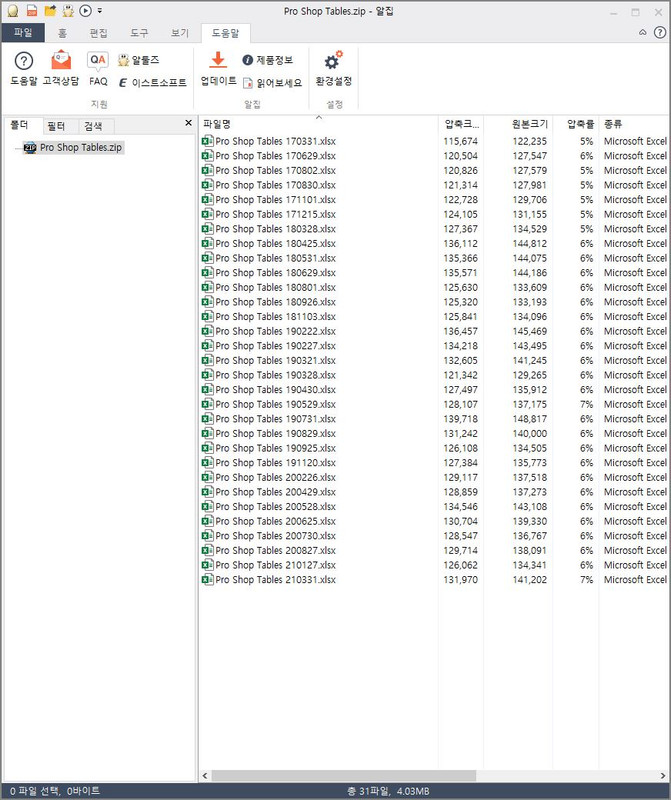Switch to the 도구 tab

139,33
